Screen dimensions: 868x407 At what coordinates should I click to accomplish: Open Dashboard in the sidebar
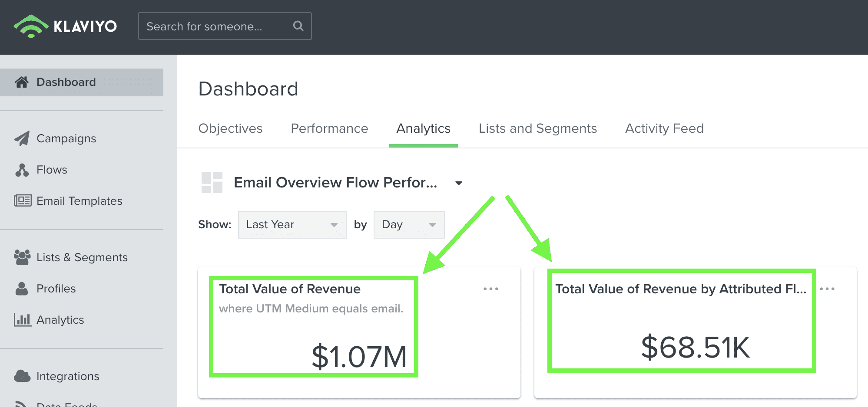[82, 82]
